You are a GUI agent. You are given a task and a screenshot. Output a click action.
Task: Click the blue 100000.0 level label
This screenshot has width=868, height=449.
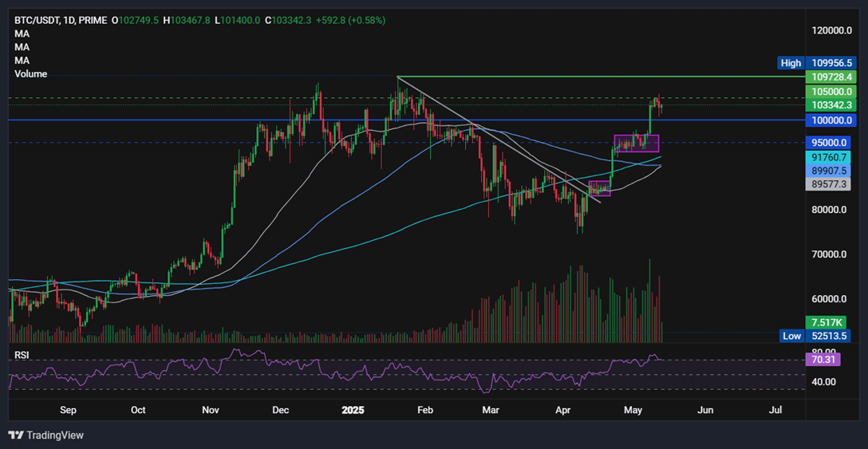830,120
